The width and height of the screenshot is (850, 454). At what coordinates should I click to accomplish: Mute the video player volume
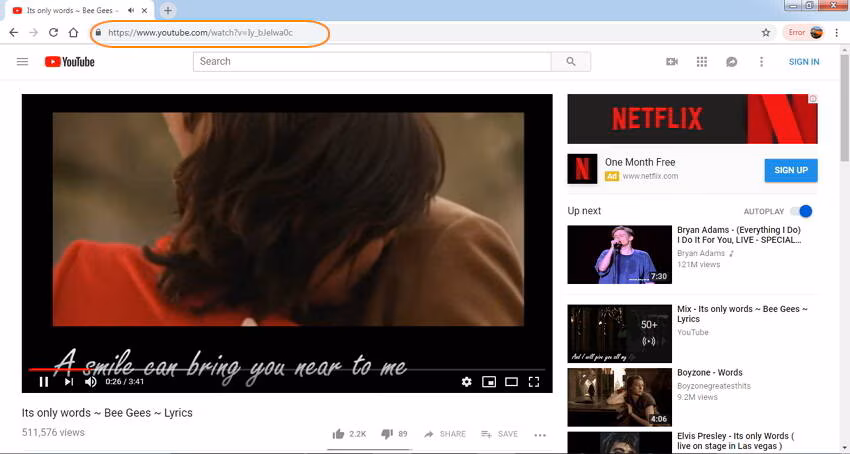click(91, 382)
